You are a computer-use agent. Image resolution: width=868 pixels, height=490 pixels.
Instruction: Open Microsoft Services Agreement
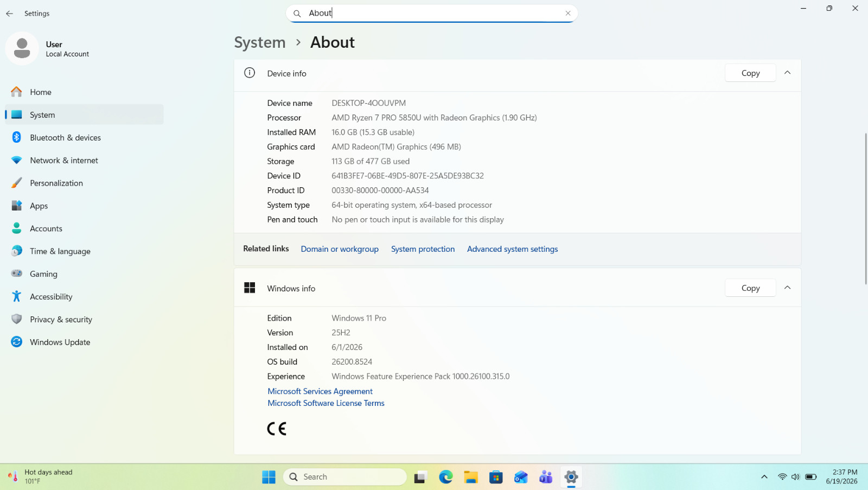click(x=320, y=391)
